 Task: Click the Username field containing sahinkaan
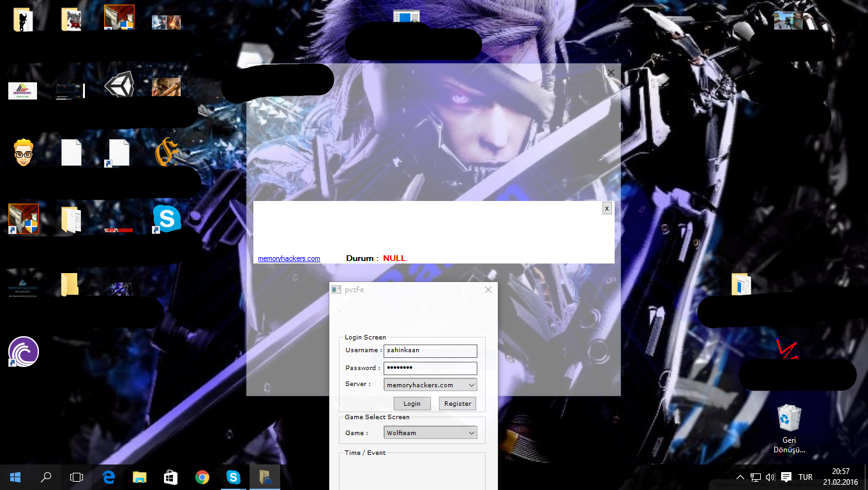[x=430, y=351]
